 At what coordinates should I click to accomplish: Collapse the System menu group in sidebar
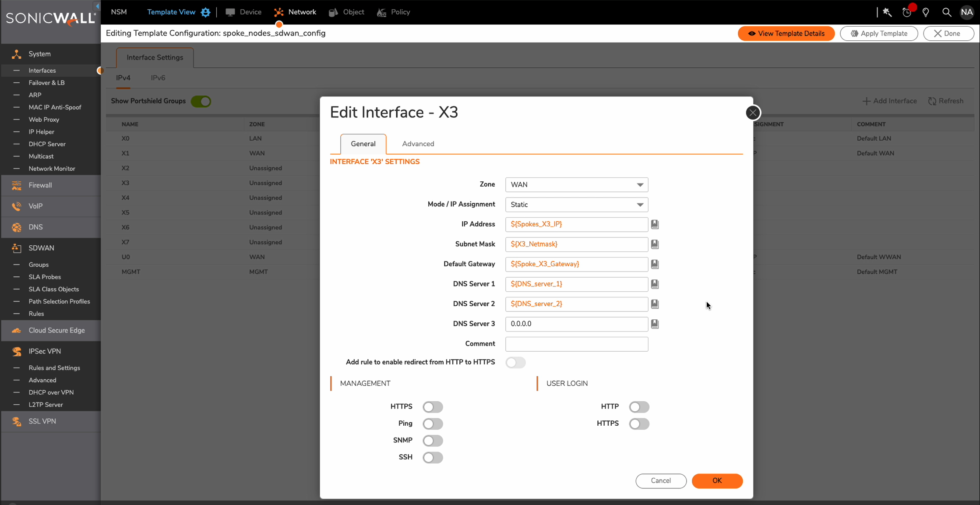51,54
